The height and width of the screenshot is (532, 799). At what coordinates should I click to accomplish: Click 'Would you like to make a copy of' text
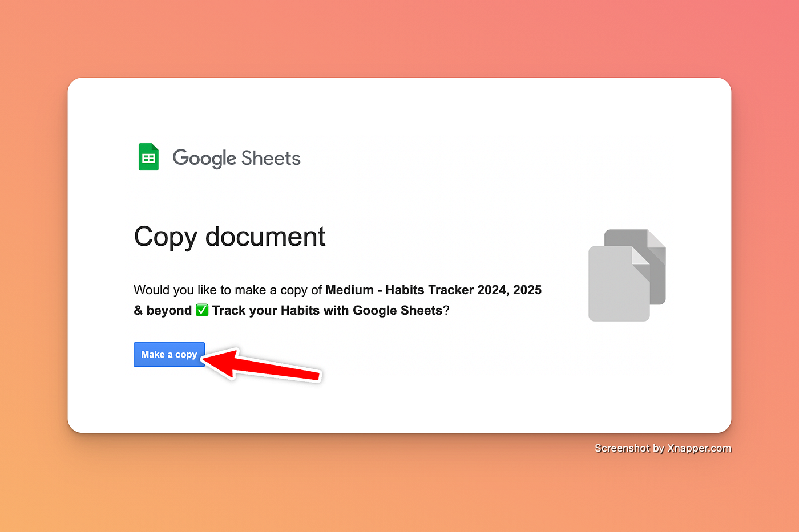click(228, 290)
